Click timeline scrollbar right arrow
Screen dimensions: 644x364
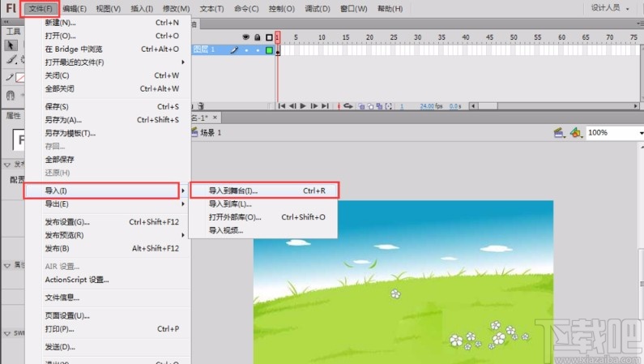pos(636,106)
